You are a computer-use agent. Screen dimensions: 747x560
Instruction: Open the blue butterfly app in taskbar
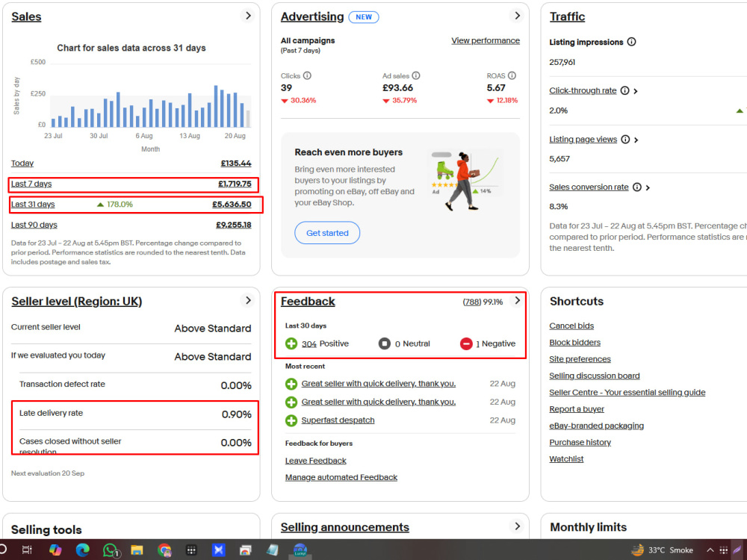[219, 550]
